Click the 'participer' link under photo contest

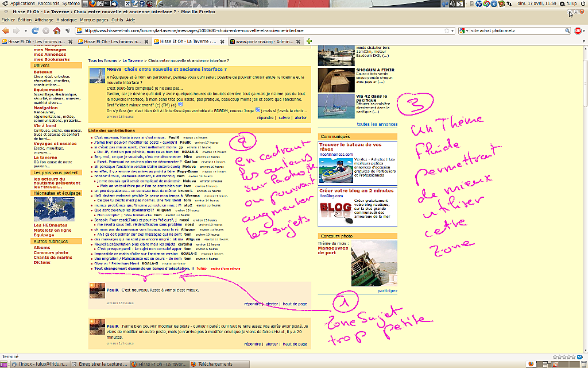(x=388, y=291)
